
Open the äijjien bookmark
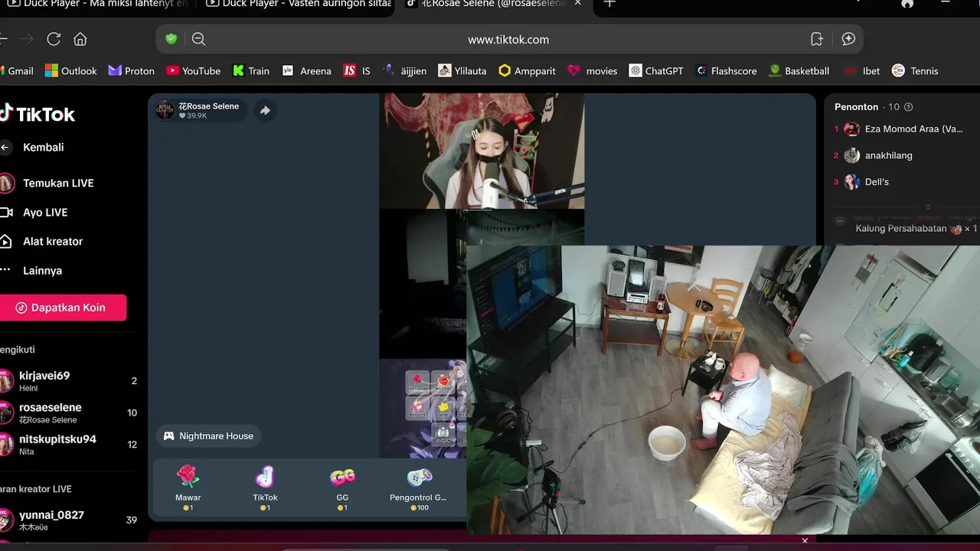point(404,70)
